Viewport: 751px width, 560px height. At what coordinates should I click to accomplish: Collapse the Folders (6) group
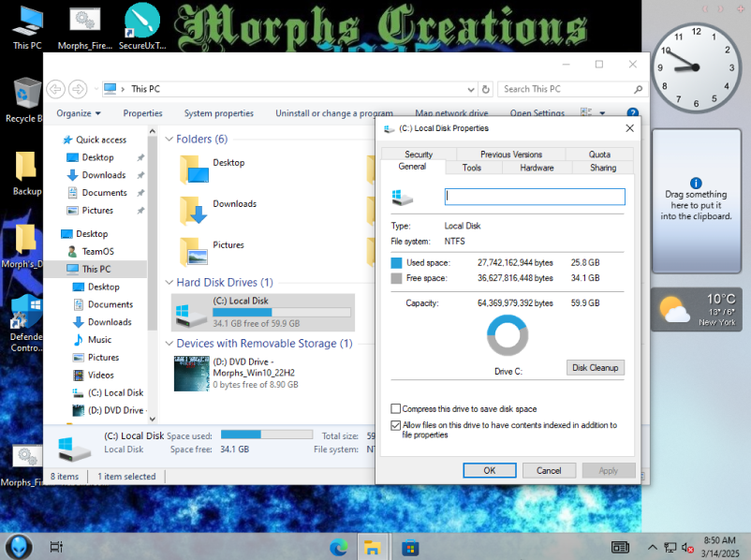(x=169, y=139)
